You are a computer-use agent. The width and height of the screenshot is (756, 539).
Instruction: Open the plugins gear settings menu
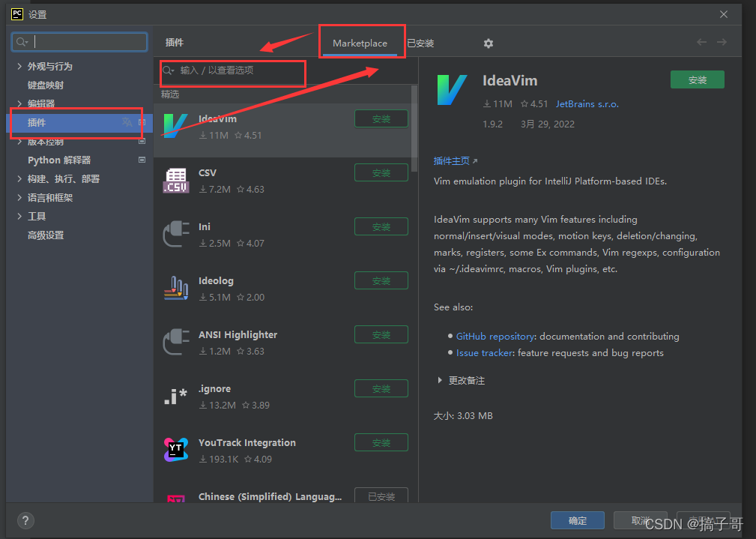pyautogui.click(x=489, y=43)
